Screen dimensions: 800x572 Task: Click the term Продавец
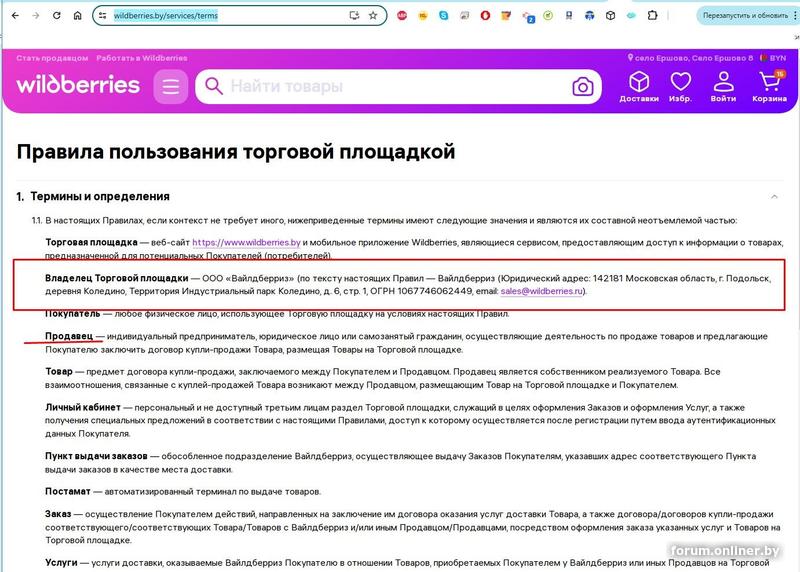tap(69, 336)
